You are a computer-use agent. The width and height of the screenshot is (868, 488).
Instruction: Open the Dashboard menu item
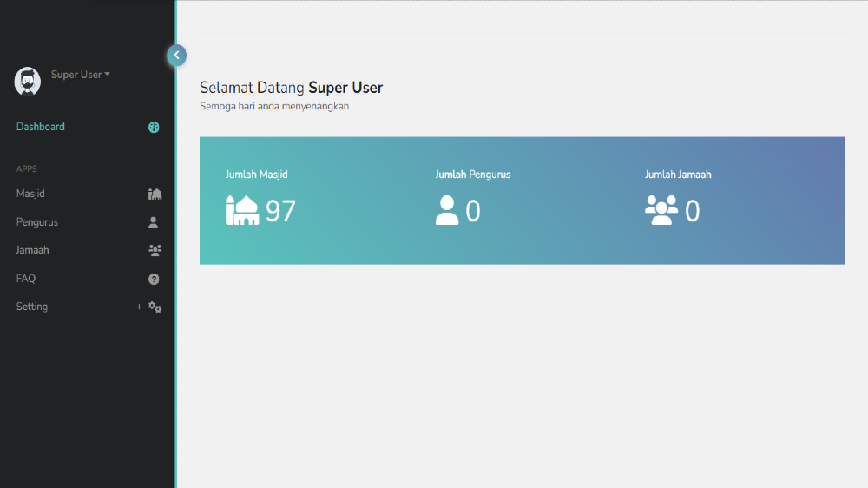[41, 127]
